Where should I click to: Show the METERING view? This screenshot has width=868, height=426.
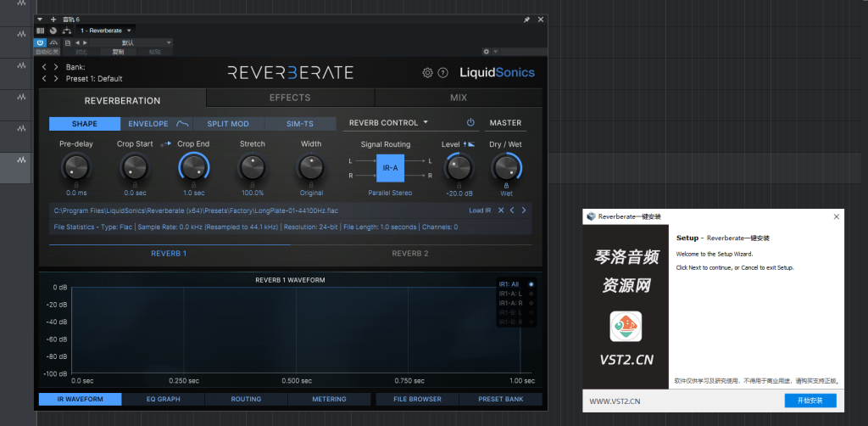pyautogui.click(x=330, y=399)
